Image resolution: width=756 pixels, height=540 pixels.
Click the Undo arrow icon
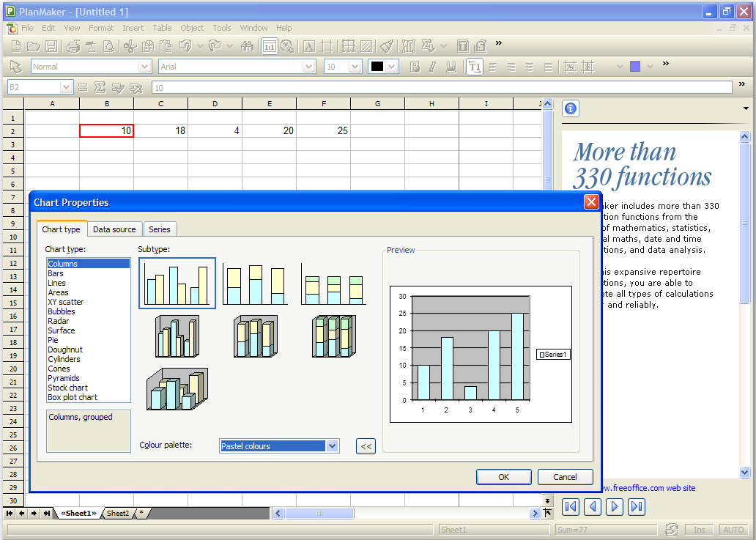(x=185, y=46)
